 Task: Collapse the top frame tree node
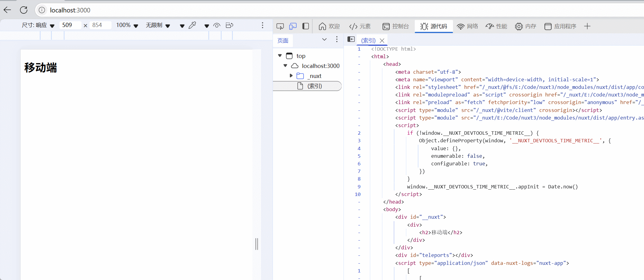pos(280,56)
